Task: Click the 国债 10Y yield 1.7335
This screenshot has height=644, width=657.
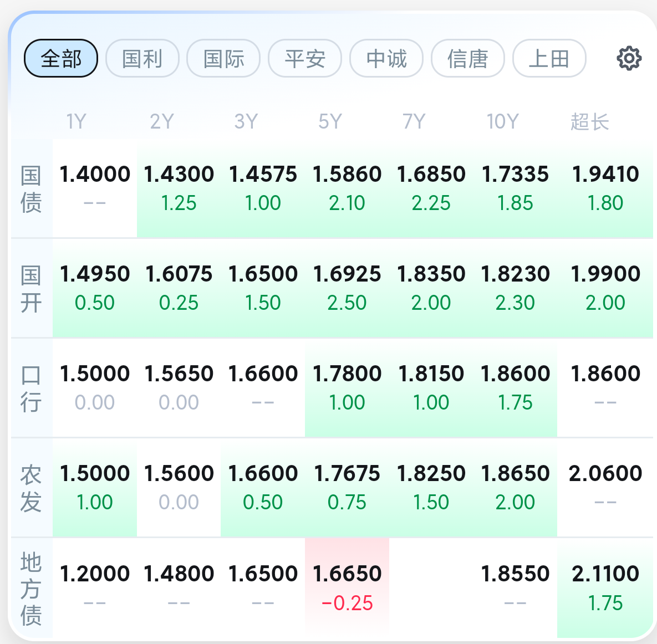Action: coord(515,174)
